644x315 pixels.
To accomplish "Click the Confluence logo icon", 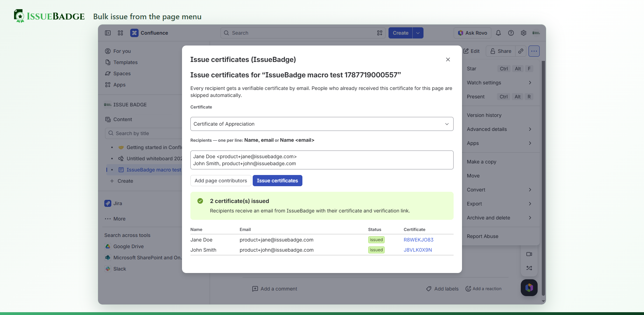I will coord(134,33).
